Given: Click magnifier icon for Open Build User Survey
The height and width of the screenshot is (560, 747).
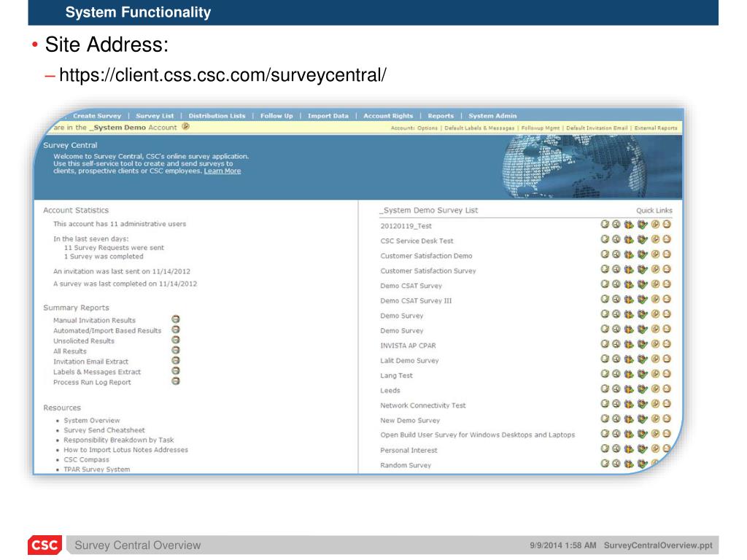Looking at the screenshot, I should 616,433.
